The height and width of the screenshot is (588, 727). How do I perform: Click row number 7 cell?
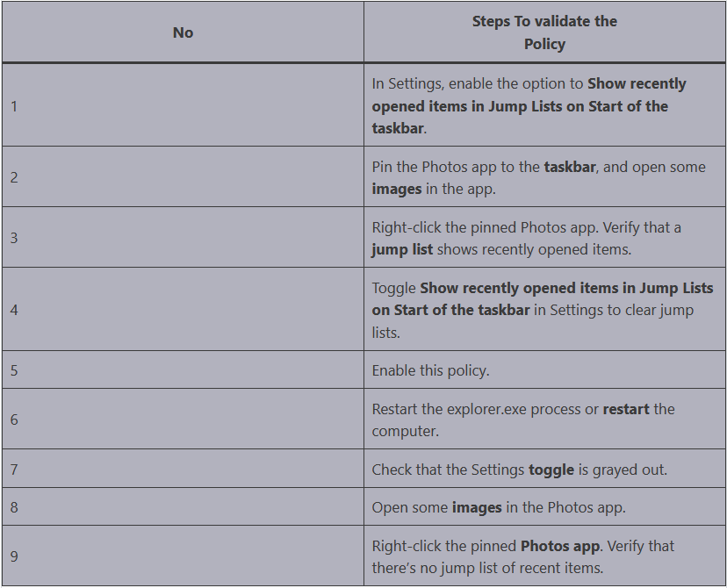click(183, 469)
